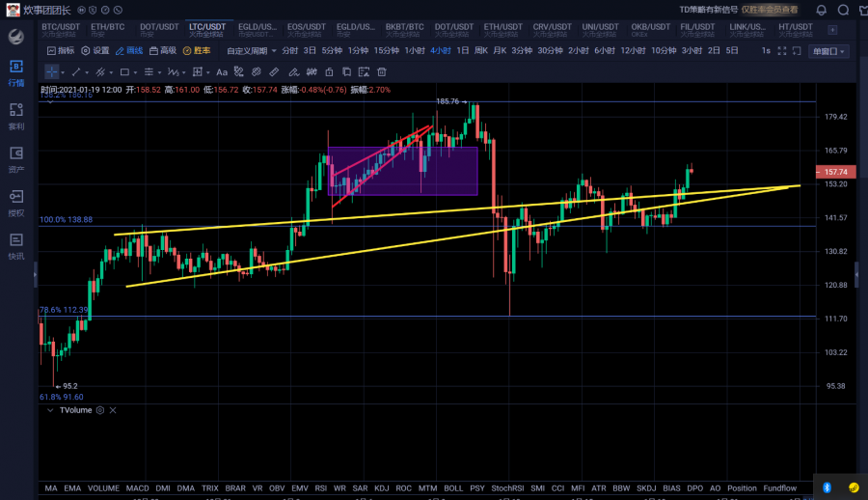Toggle the 指标 indicators panel

click(x=60, y=50)
